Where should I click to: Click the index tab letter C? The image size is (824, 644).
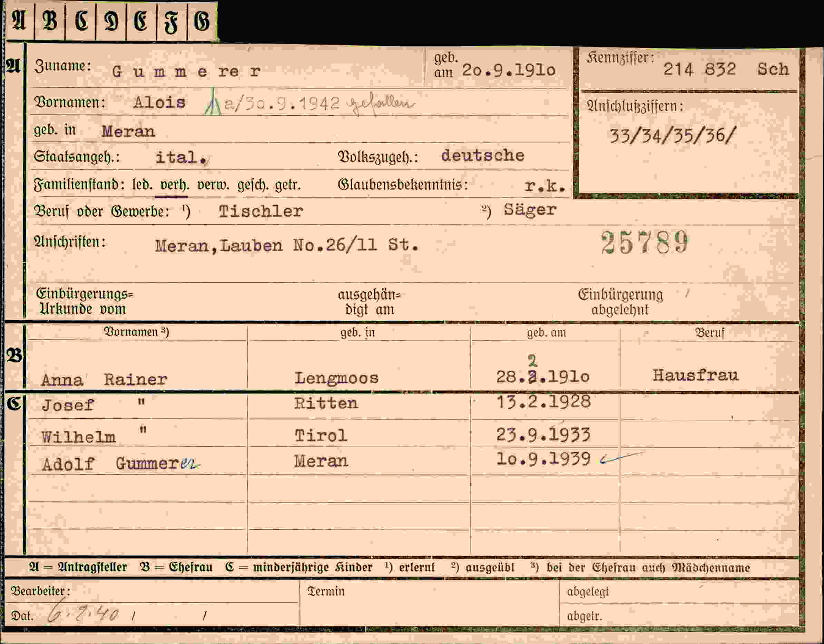click(81, 21)
